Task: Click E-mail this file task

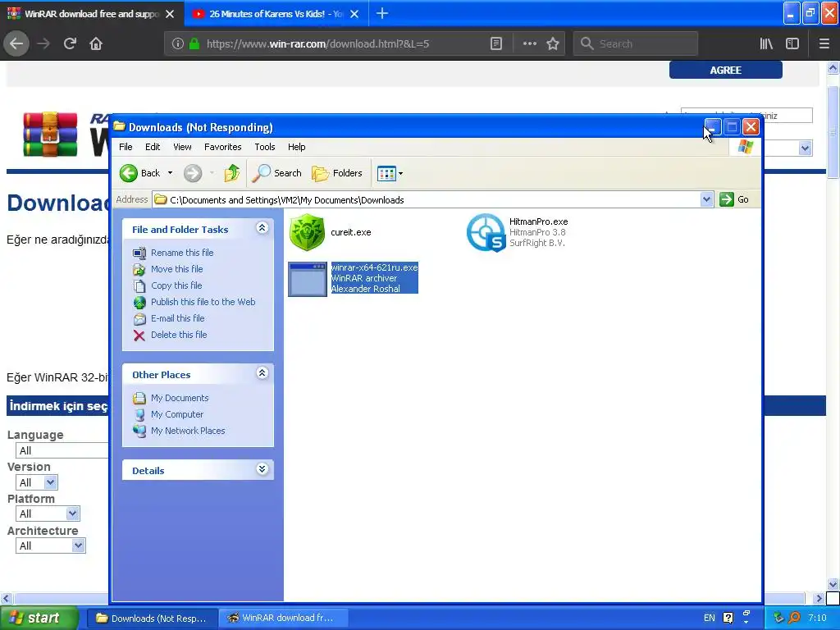Action: tap(178, 318)
